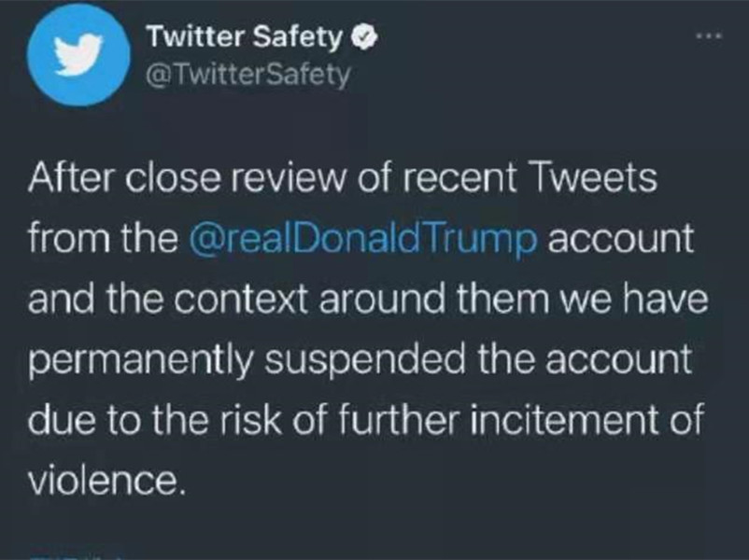749x560 pixels.
Task: Open the @realDonaldTrump mention link
Action: 363,239
